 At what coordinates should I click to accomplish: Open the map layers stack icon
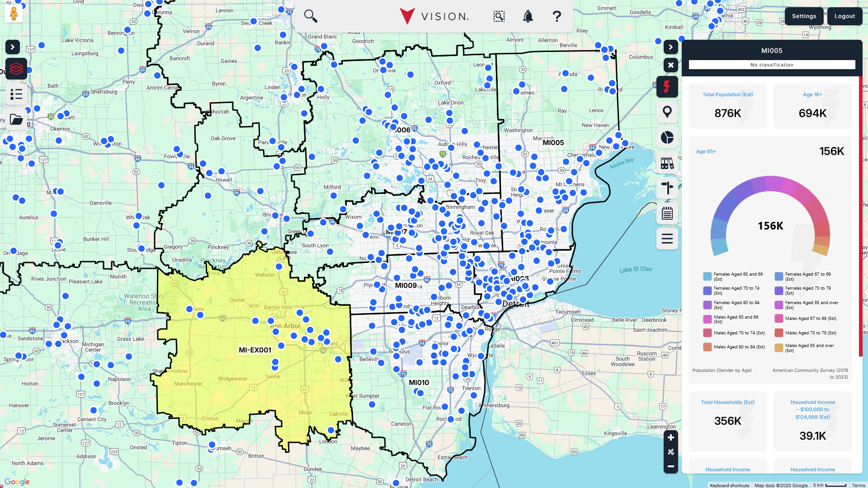coord(16,69)
